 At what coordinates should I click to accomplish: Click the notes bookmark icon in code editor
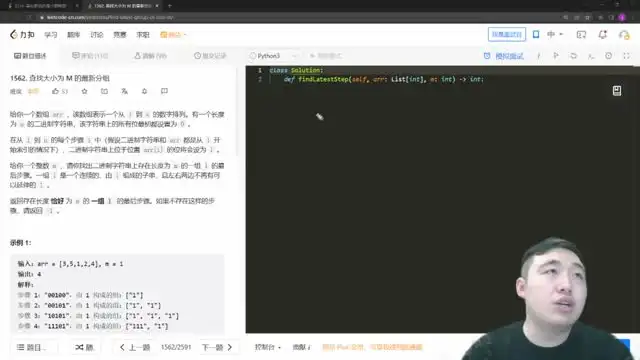click(x=617, y=91)
